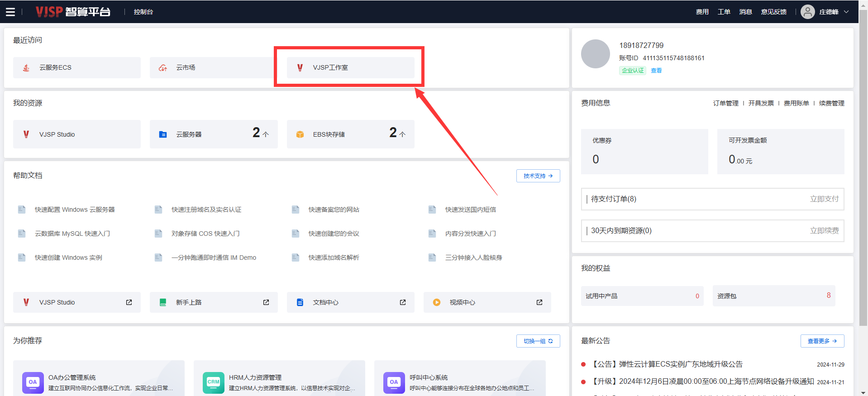Image resolution: width=868 pixels, height=396 pixels.
Task: Open 订单管理 link
Action: click(726, 103)
